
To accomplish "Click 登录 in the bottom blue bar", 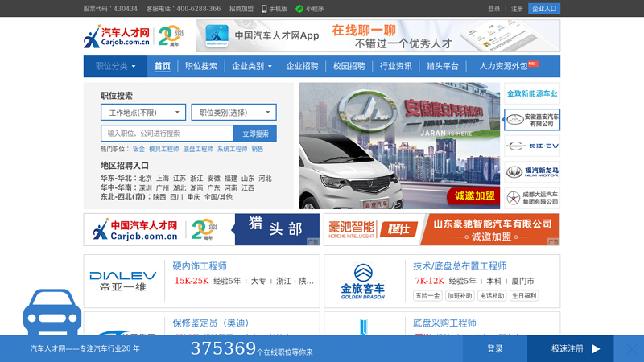I will (x=495, y=348).
